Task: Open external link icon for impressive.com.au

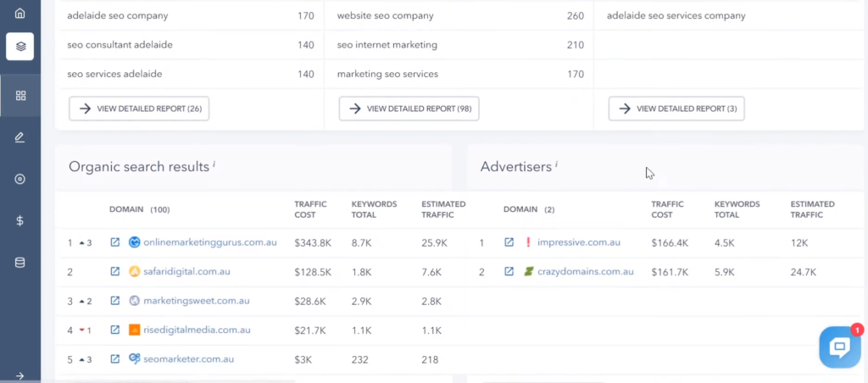Action: coord(509,242)
